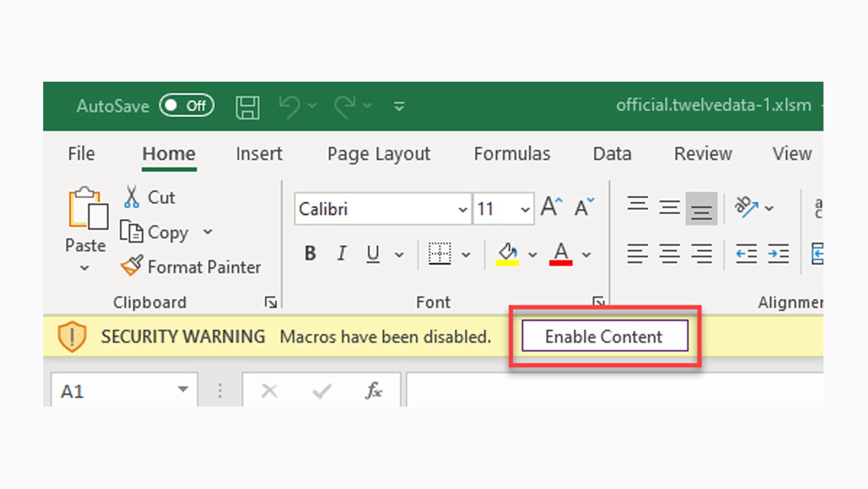The width and height of the screenshot is (868, 489).
Task: Open the Borders dropdown arrow
Action: tap(466, 254)
